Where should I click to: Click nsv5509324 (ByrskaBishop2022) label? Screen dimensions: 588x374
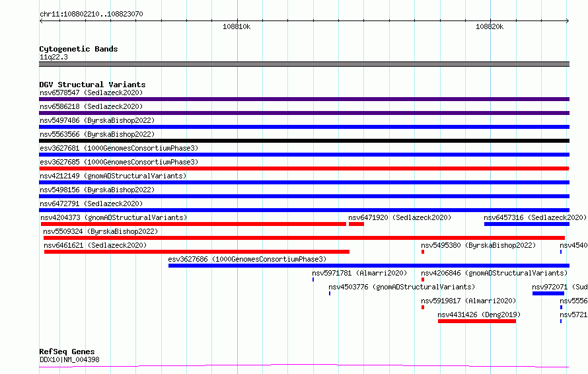(x=100, y=231)
